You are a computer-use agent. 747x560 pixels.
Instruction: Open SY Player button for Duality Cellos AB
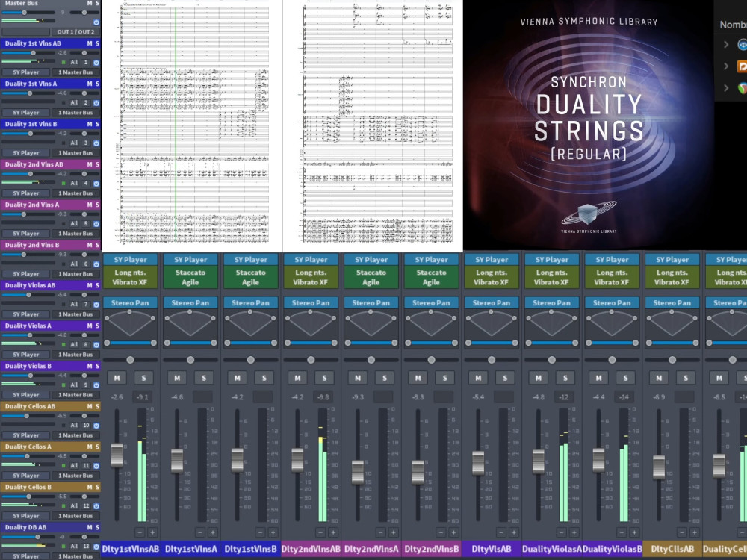(x=26, y=435)
